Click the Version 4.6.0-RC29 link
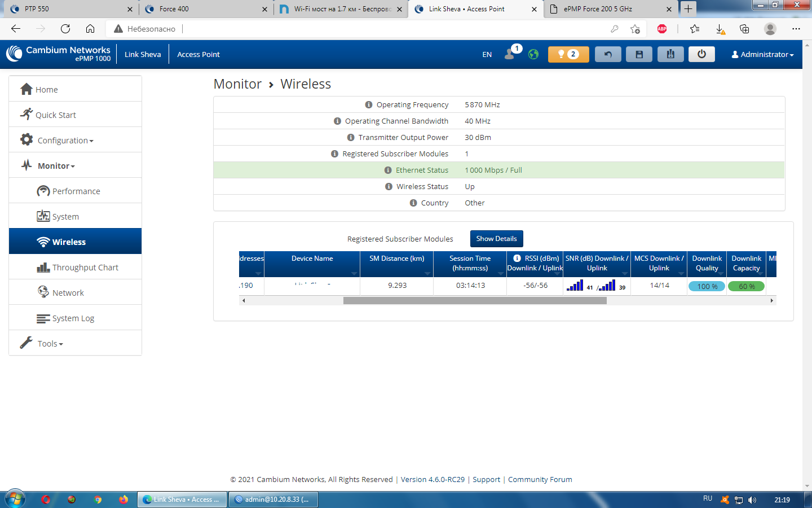The image size is (812, 508). 433,479
